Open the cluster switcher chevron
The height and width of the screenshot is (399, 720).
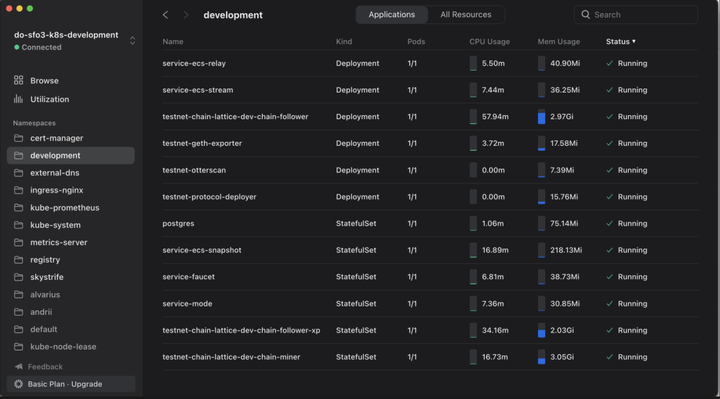click(x=132, y=40)
